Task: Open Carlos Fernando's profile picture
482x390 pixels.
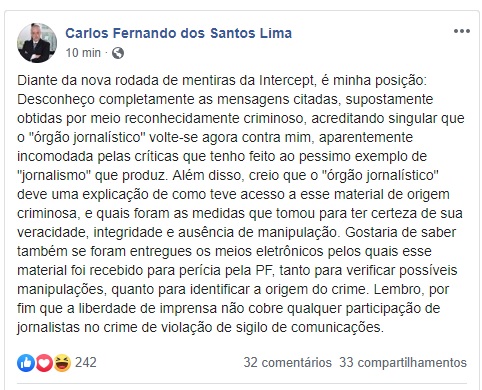Action: coord(37,43)
